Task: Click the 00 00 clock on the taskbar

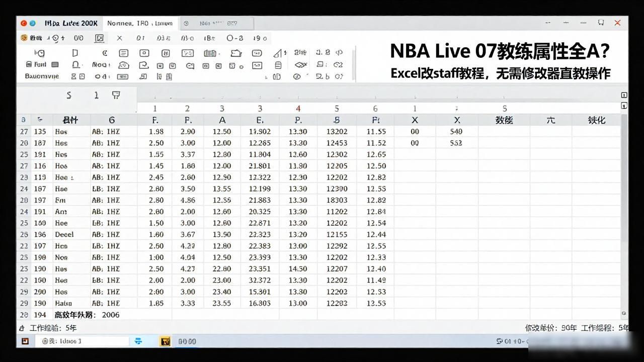Action: (x=187, y=341)
